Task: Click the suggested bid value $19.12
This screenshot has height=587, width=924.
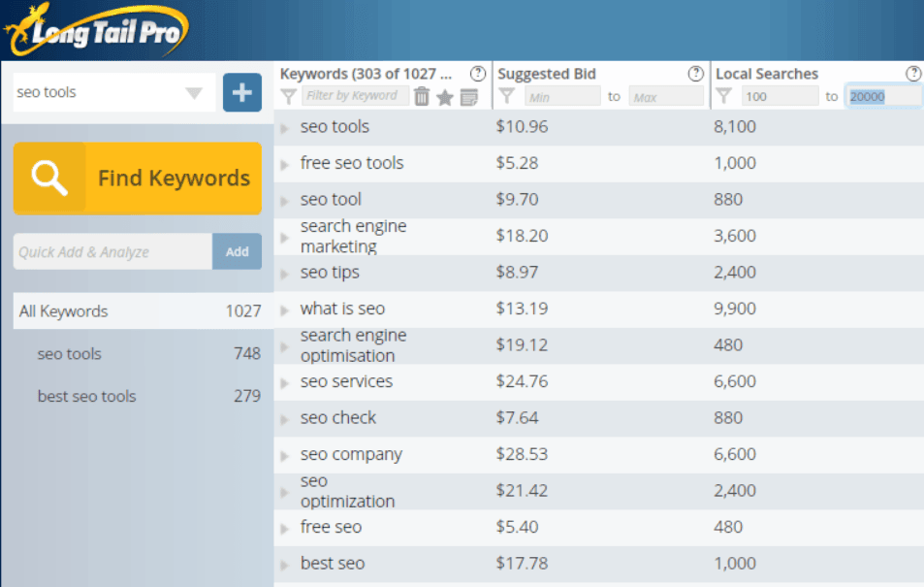Action: (x=522, y=345)
